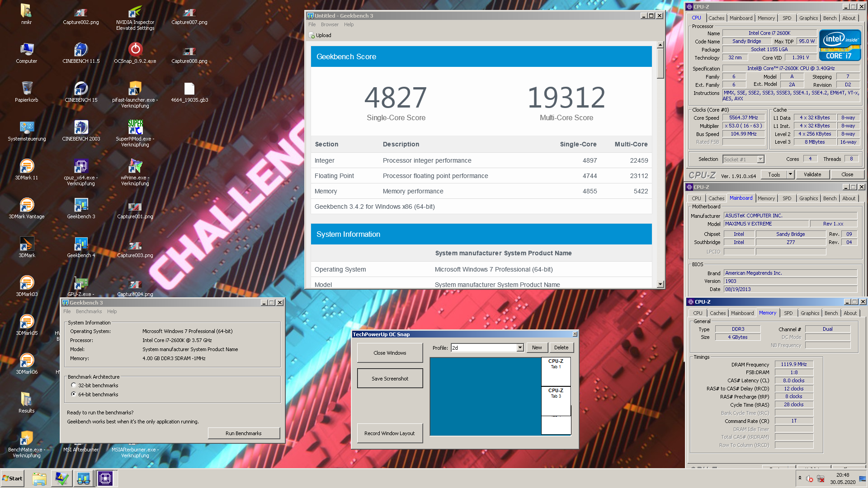Open Socket #1 selection dropdown

click(x=760, y=159)
